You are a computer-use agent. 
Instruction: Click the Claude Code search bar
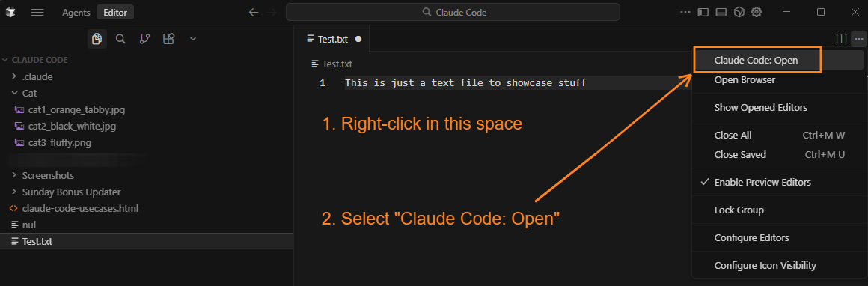tap(453, 12)
